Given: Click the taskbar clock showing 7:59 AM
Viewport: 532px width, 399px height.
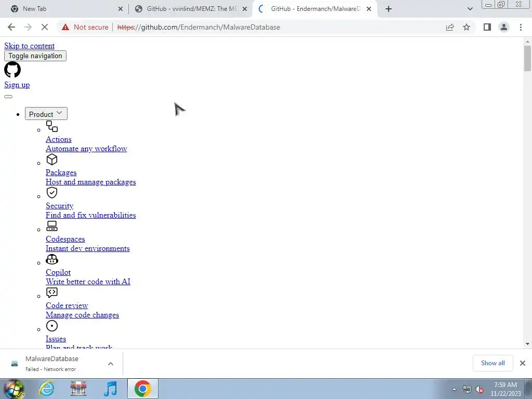Looking at the screenshot, I should coord(506,389).
